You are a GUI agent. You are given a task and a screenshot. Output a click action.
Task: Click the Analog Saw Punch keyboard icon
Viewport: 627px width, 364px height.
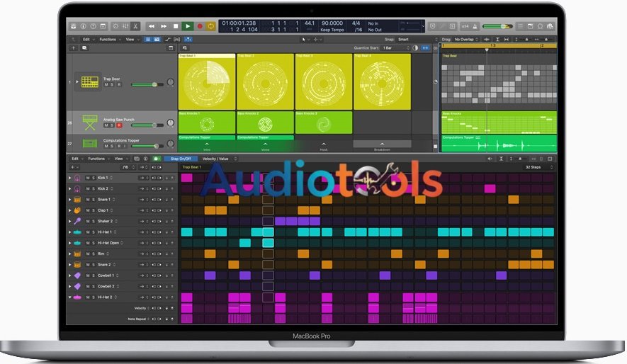click(89, 123)
